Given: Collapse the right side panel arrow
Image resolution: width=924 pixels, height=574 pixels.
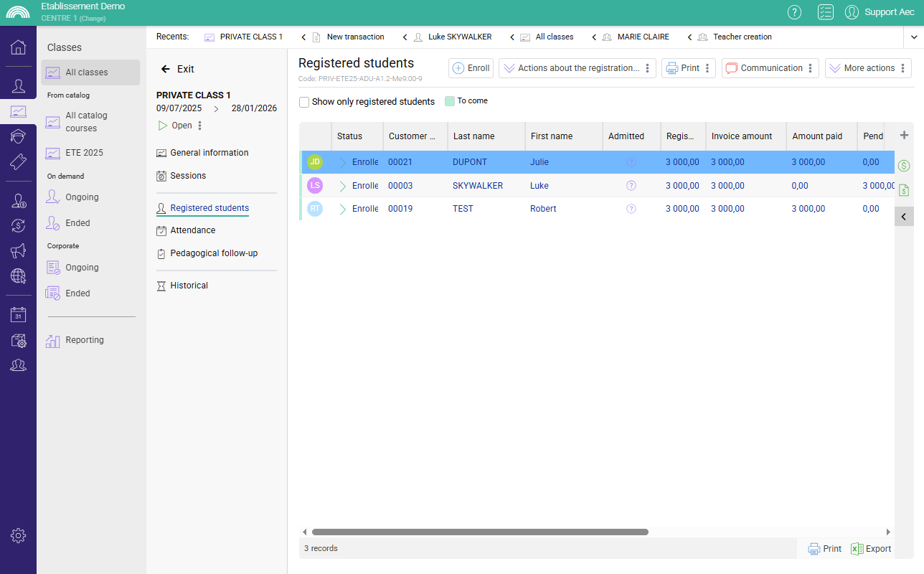Looking at the screenshot, I should 904,217.
